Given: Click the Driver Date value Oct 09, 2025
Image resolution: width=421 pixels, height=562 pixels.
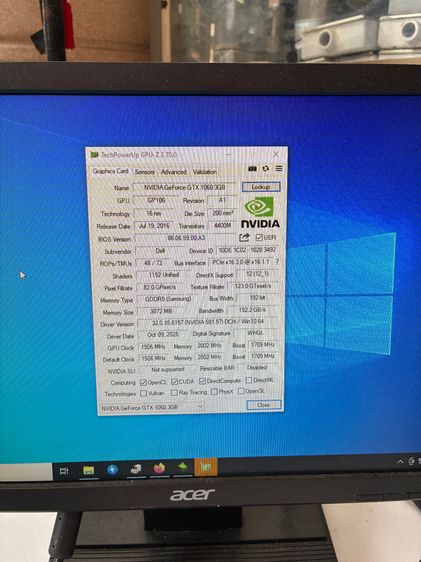Looking at the screenshot, I should (163, 335).
